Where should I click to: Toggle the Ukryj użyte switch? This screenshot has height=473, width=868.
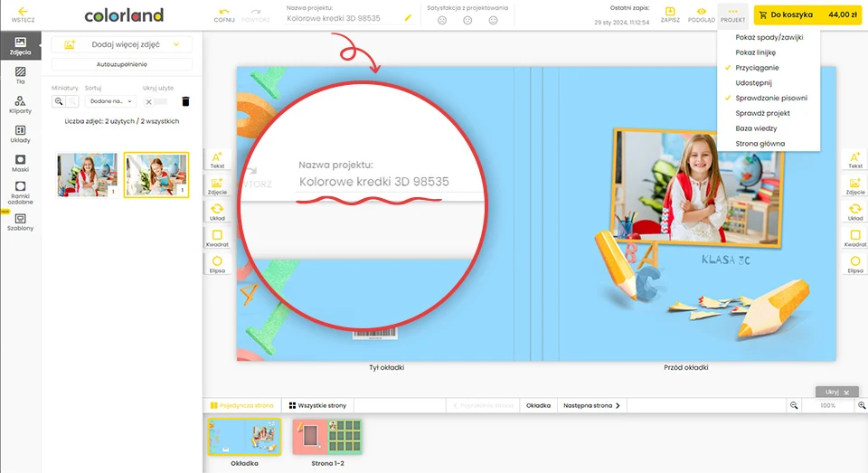click(156, 101)
